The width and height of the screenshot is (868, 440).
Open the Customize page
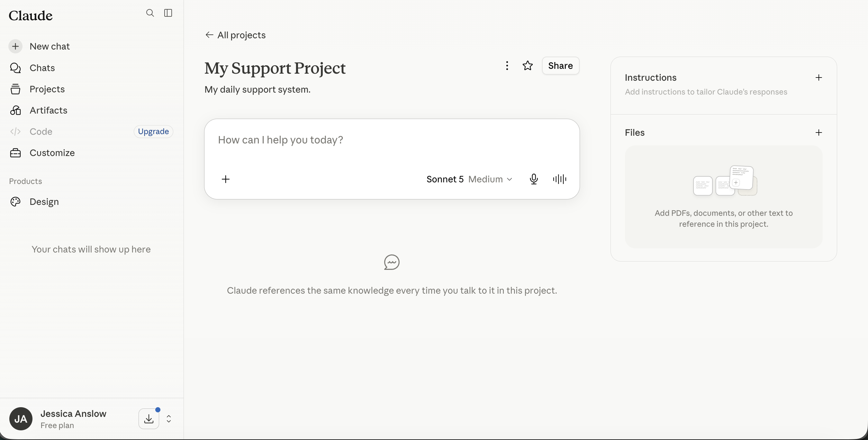91,153
